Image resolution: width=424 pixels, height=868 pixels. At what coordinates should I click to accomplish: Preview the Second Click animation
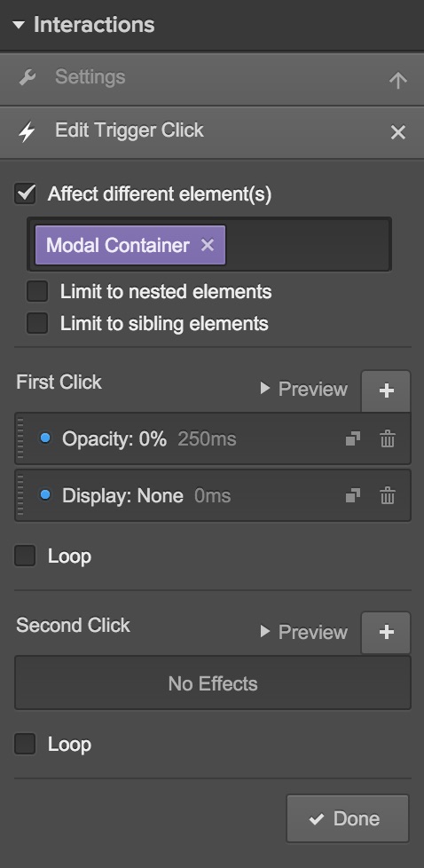coord(304,632)
